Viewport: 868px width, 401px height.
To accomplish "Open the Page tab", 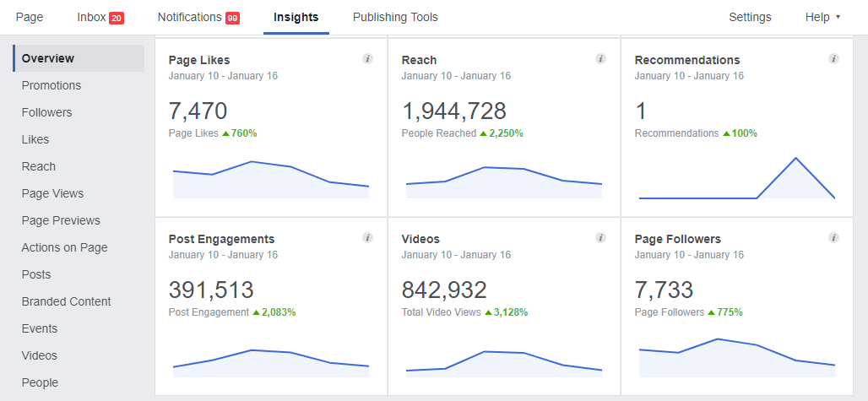I will click(30, 17).
